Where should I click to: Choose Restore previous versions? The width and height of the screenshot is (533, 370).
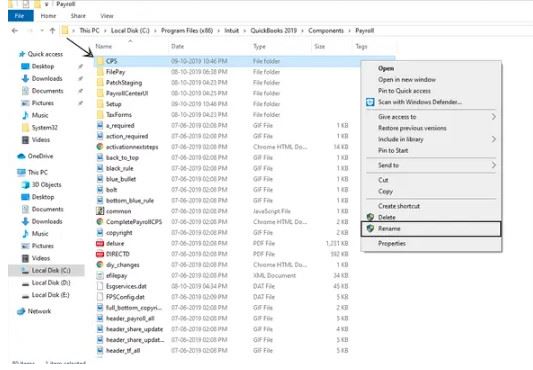pyautogui.click(x=412, y=128)
